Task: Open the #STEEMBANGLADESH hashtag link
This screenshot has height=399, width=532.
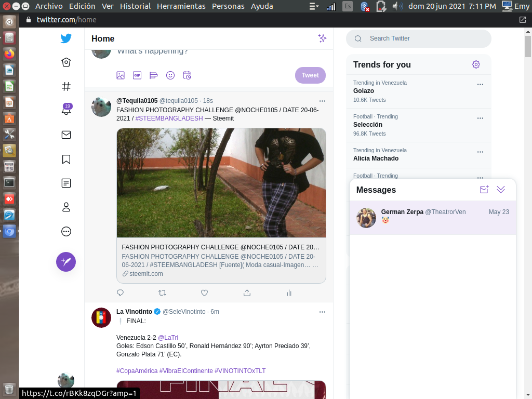Action: tap(169, 118)
